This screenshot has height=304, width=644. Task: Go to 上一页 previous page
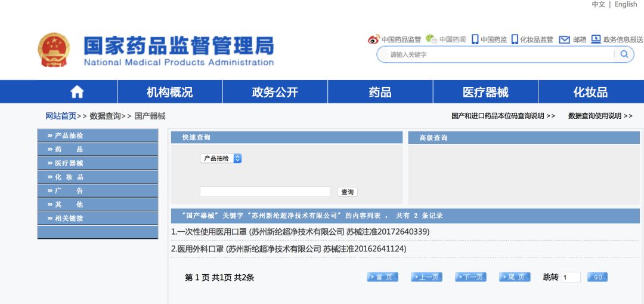[427, 277]
